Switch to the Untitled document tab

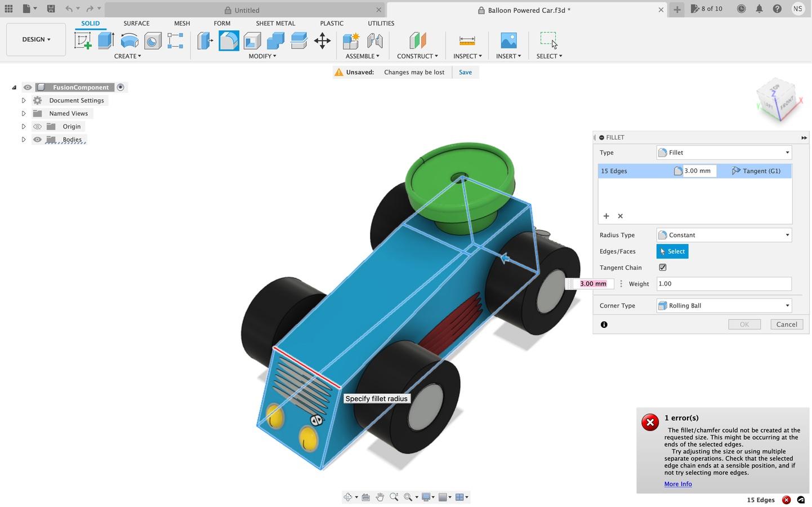point(245,10)
